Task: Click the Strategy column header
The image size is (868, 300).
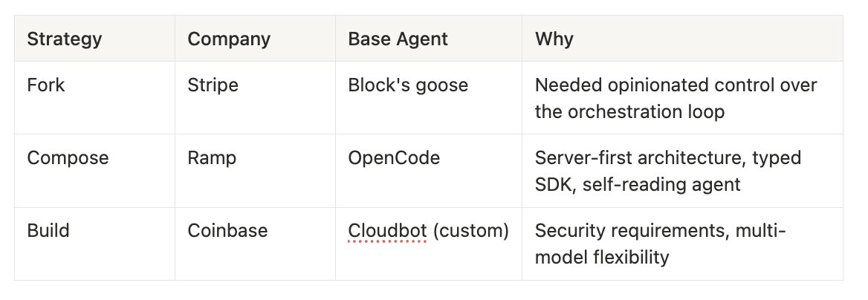Action: (x=94, y=39)
